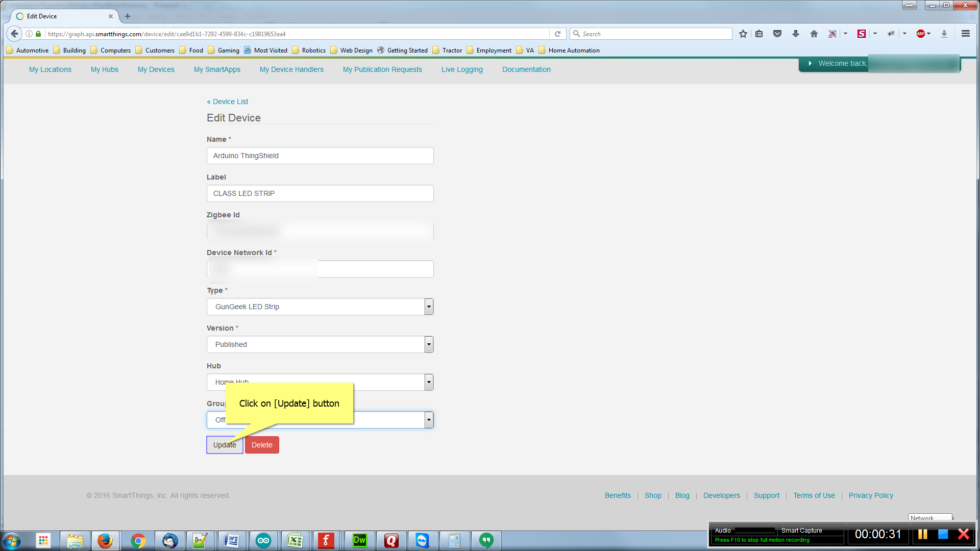Open My Device Handlers menu
This screenshot has height=551, width=980.
(291, 69)
